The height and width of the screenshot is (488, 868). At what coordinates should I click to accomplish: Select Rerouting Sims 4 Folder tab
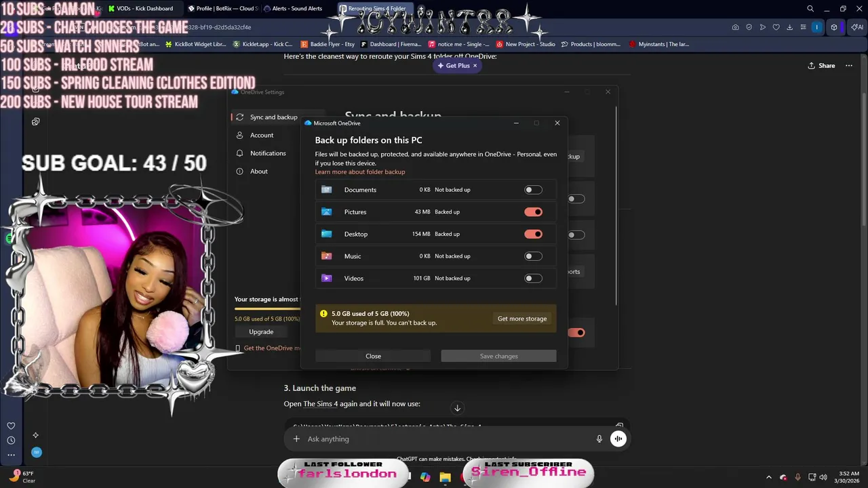pos(376,9)
